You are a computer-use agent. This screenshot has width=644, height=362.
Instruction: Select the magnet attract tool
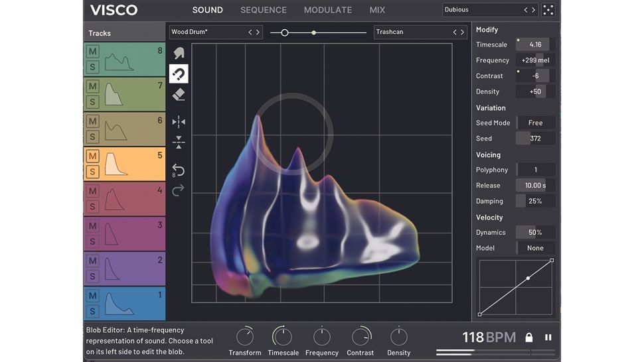(x=179, y=74)
